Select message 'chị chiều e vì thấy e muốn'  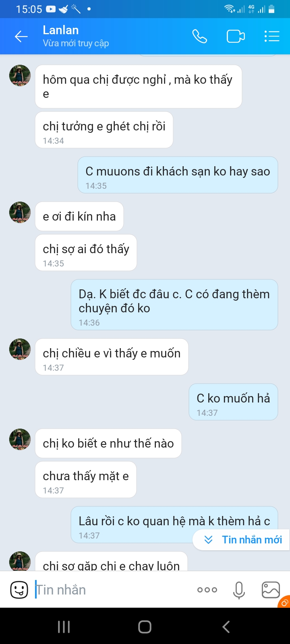(112, 357)
